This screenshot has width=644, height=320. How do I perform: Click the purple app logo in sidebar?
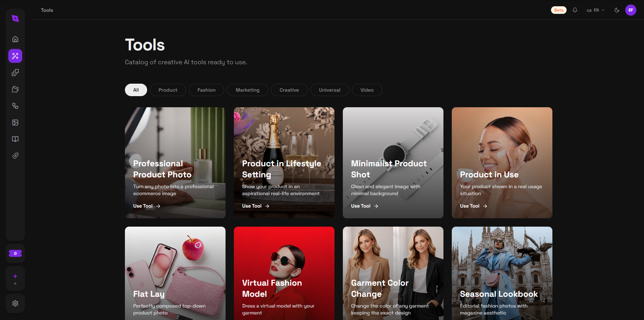[x=15, y=18]
